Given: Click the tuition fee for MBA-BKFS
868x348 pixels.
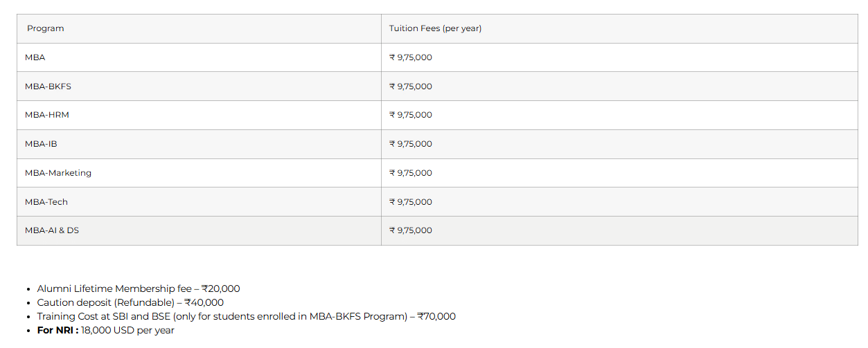Looking at the screenshot, I should pyautogui.click(x=411, y=86).
